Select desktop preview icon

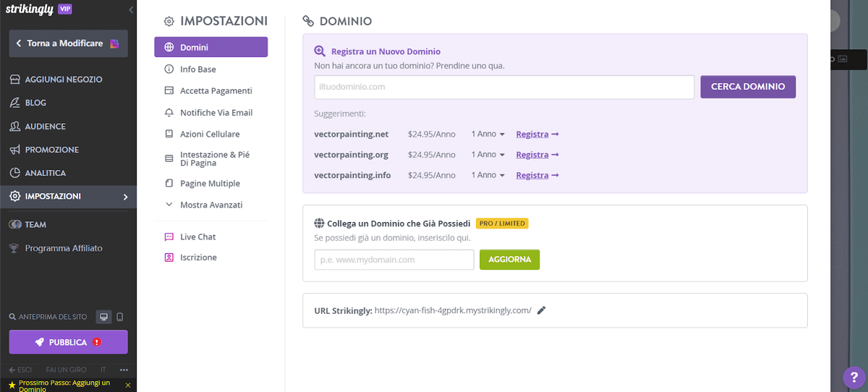point(104,317)
